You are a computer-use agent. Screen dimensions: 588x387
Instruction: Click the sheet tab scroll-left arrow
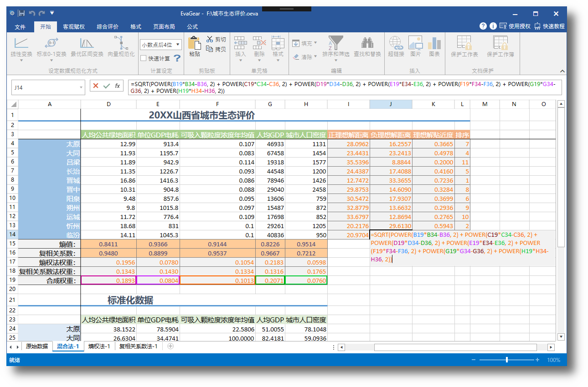(x=11, y=347)
